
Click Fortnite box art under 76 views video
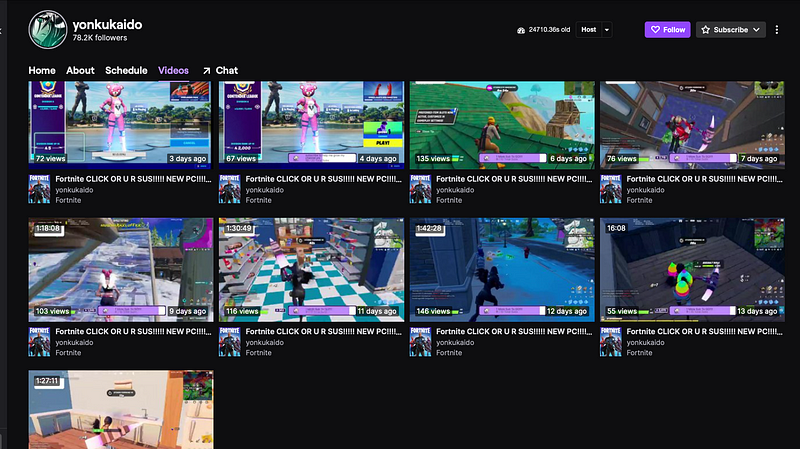pos(611,189)
